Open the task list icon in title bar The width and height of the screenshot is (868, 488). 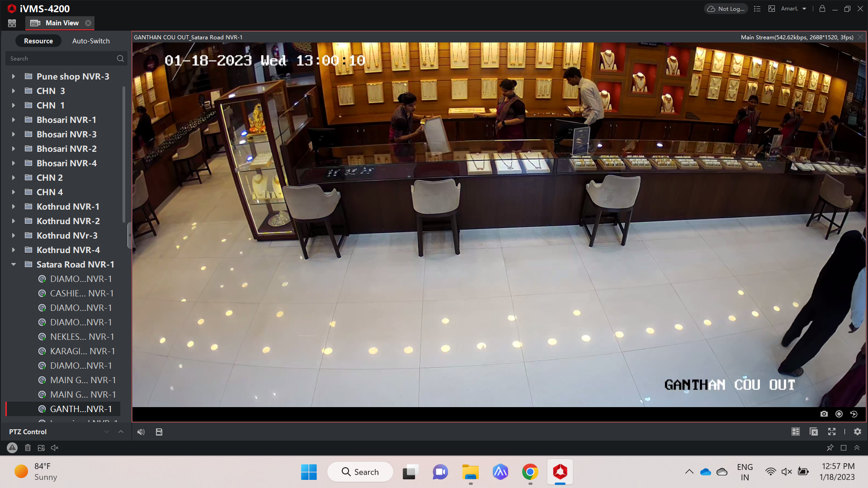pos(757,9)
